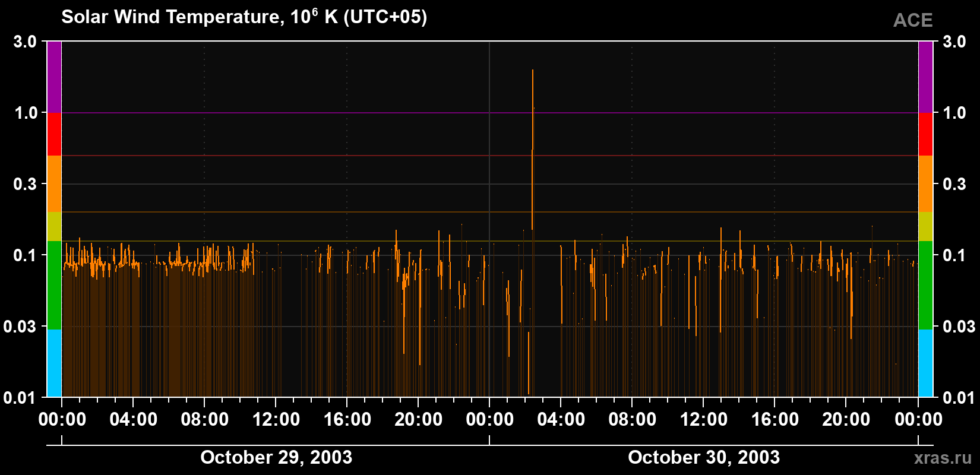Click the ACE source label
This screenshot has width=980, height=475.
tap(913, 21)
